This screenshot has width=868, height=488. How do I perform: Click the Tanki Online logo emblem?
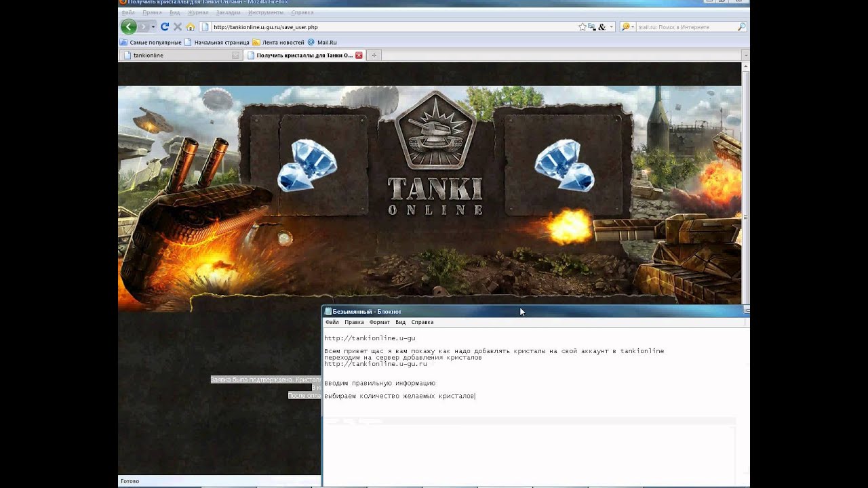tap(435, 132)
